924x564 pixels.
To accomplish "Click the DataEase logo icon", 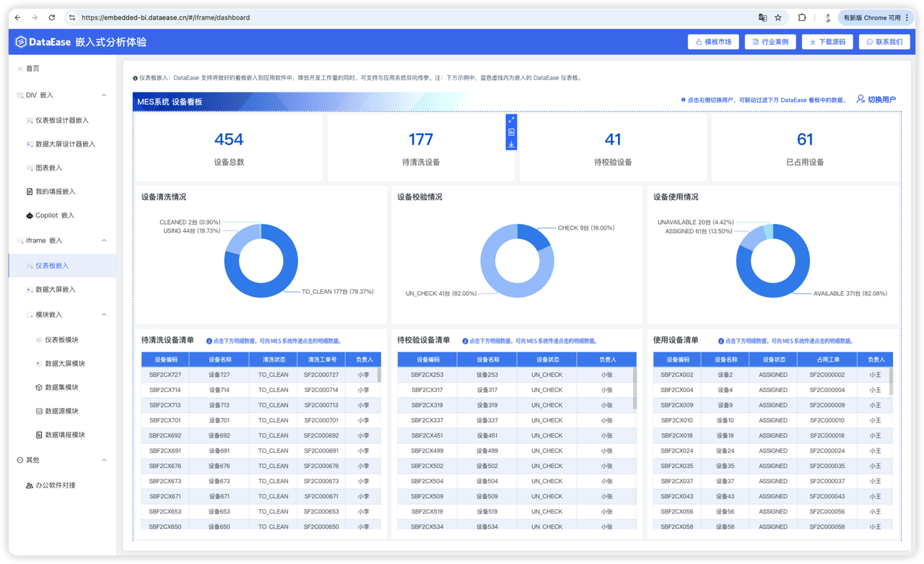I will pos(21,42).
